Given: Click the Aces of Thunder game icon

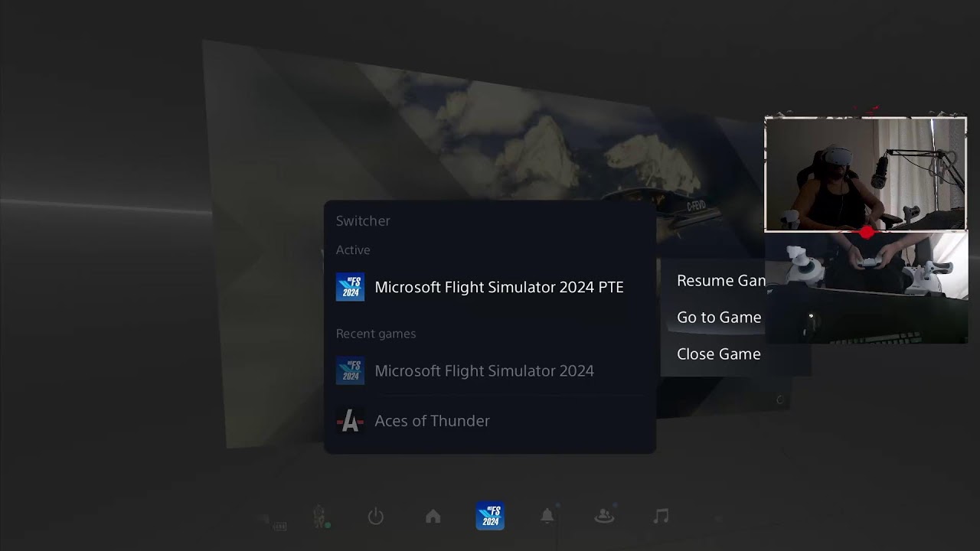Looking at the screenshot, I should [x=350, y=420].
